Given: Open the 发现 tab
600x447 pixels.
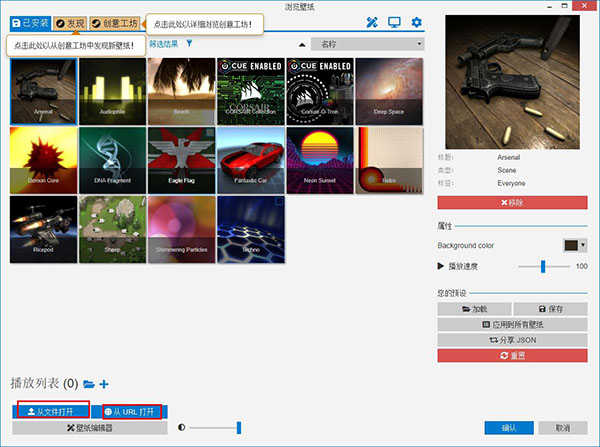Looking at the screenshot, I should 68,22.
